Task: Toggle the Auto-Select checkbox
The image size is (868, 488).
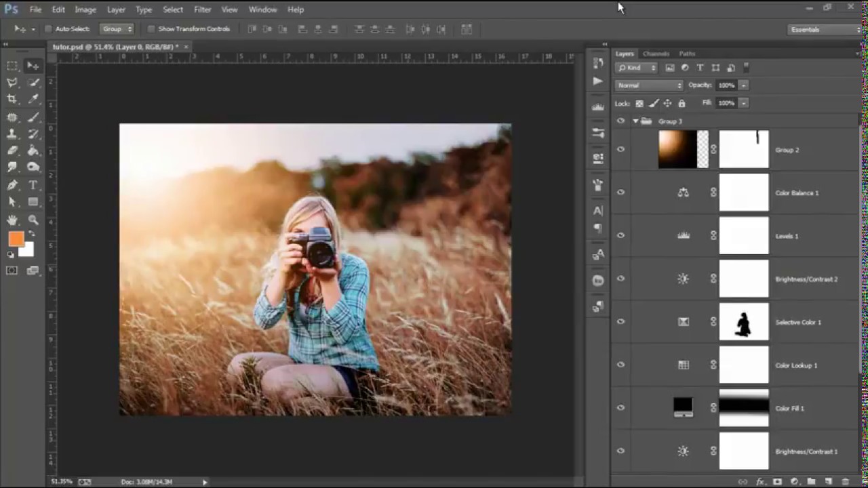Action: [x=48, y=29]
